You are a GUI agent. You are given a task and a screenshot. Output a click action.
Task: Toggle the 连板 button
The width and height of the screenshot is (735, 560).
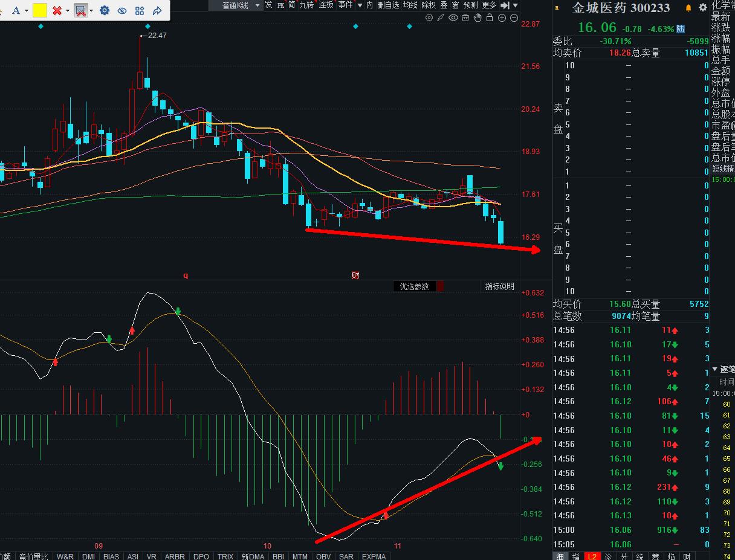[x=326, y=5]
